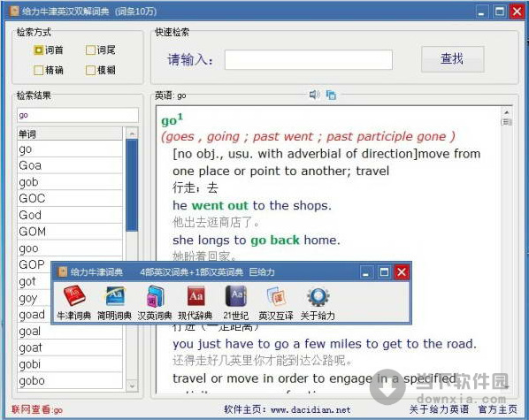Viewport: 529px width, 420px height.
Task: Click the app icon in main title bar
Action: pos(14,11)
